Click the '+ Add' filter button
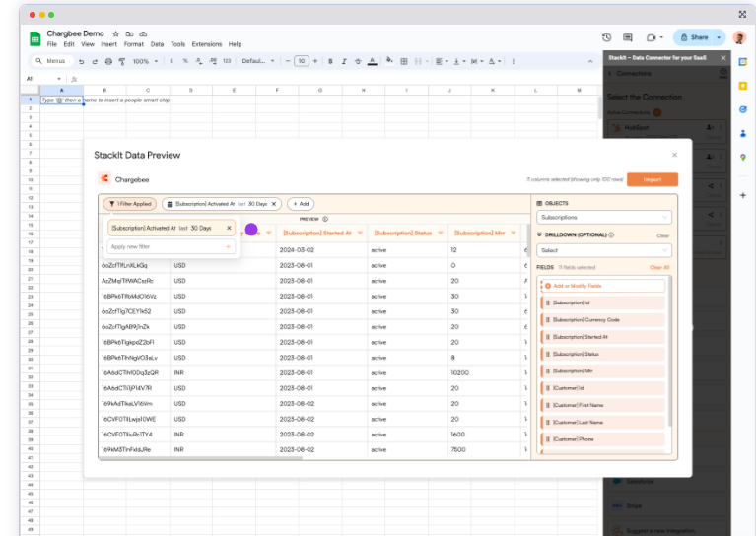Viewport: 756px width, 536px height. pos(301,204)
